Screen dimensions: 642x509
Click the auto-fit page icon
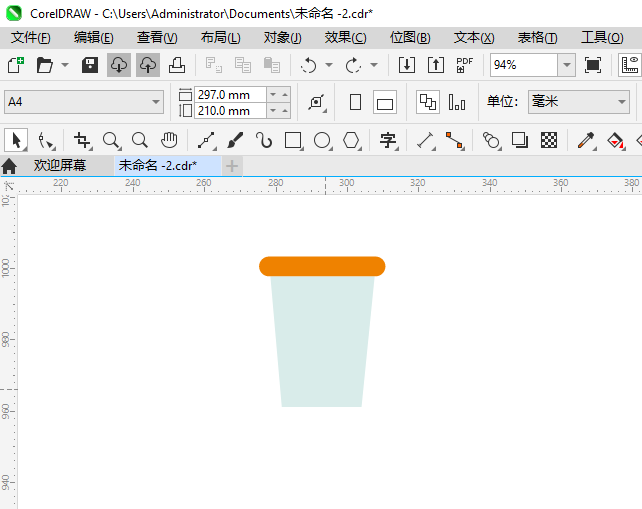(x=317, y=102)
